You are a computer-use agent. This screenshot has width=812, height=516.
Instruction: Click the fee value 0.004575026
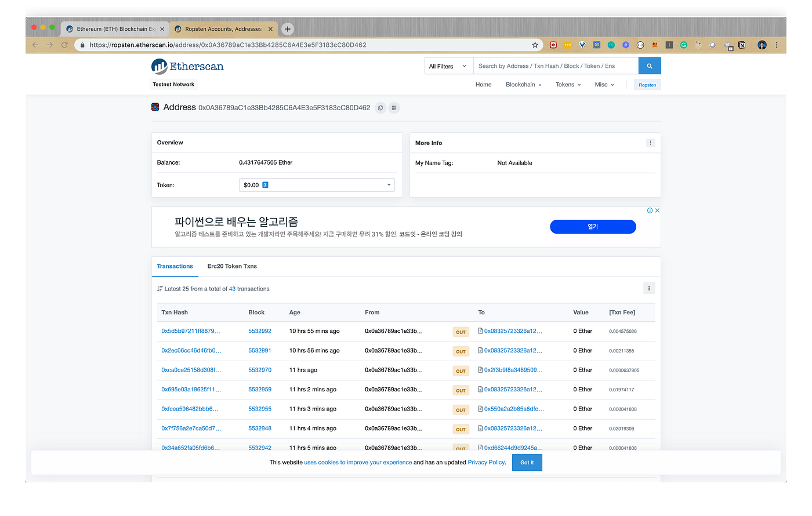click(x=623, y=332)
